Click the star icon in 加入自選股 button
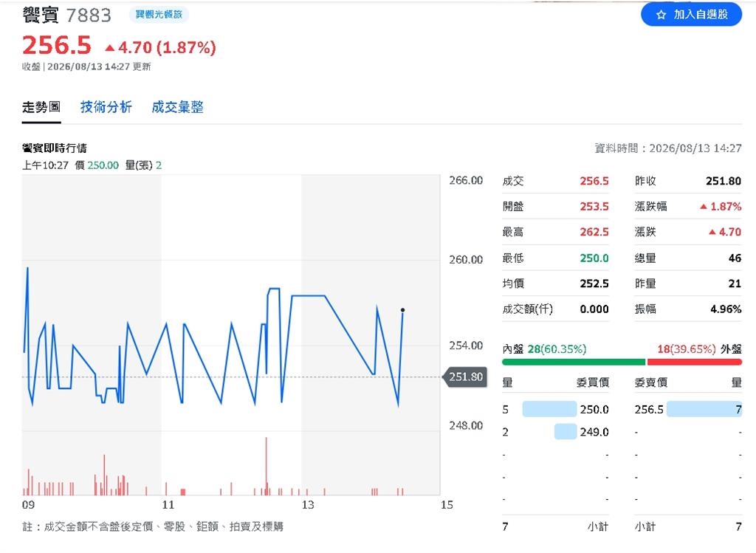This screenshot has width=756, height=553. [661, 15]
